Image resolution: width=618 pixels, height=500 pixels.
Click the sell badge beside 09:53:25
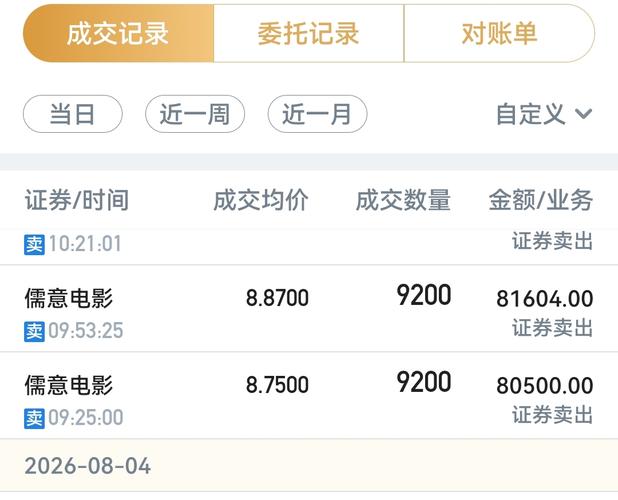(x=34, y=331)
